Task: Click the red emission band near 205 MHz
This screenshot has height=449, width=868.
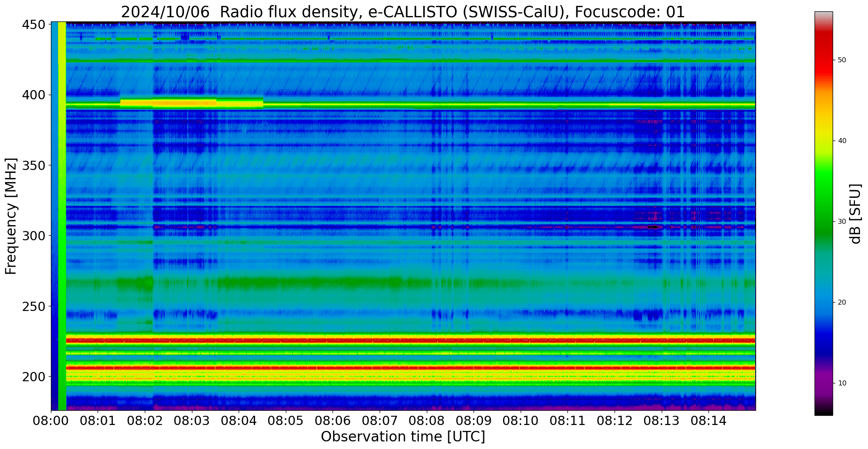Action: click(410, 368)
